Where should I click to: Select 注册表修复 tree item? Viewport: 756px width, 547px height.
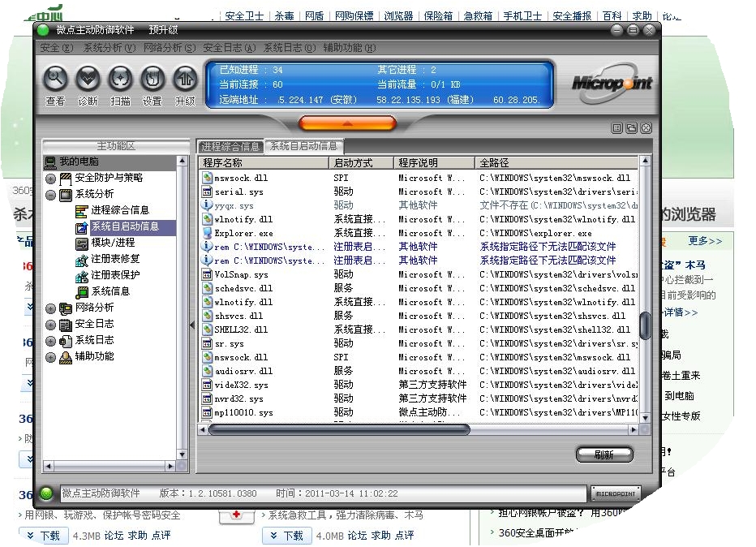click(x=115, y=259)
